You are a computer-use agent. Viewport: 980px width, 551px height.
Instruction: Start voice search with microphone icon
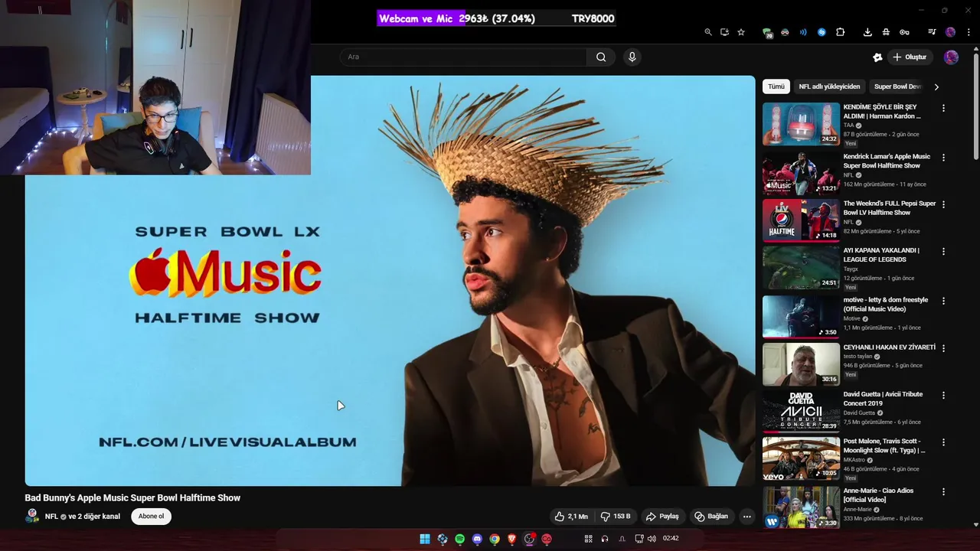(x=632, y=57)
